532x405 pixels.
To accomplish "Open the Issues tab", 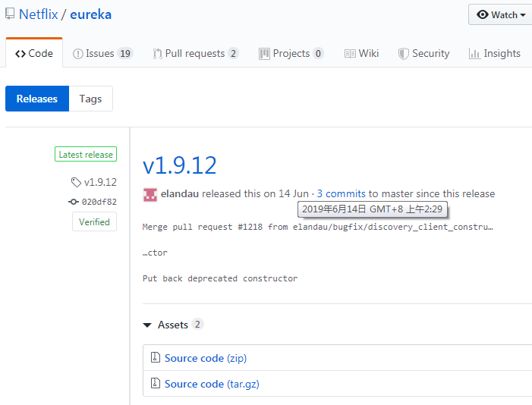I will coord(102,53).
